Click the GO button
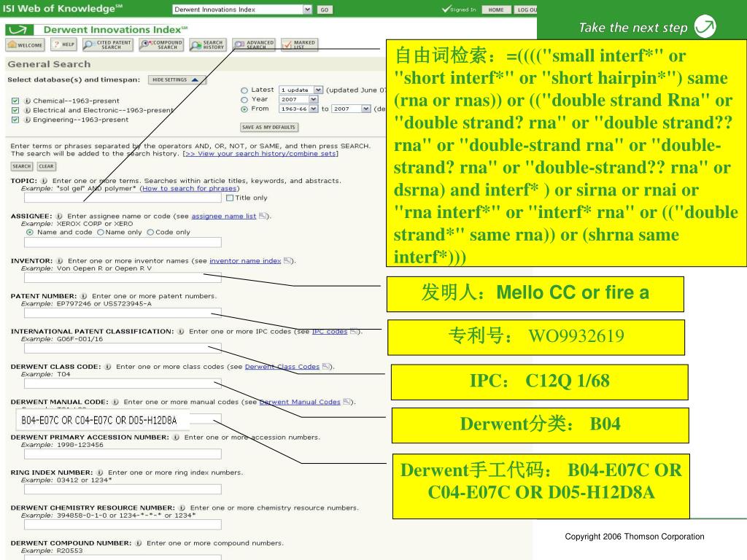Viewport: 747px width, 560px height. pos(325,9)
